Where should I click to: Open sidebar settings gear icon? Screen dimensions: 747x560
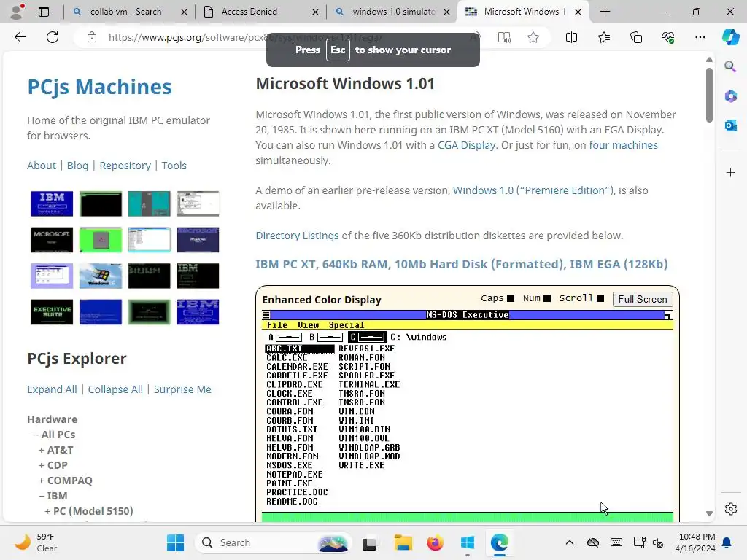[730, 508]
